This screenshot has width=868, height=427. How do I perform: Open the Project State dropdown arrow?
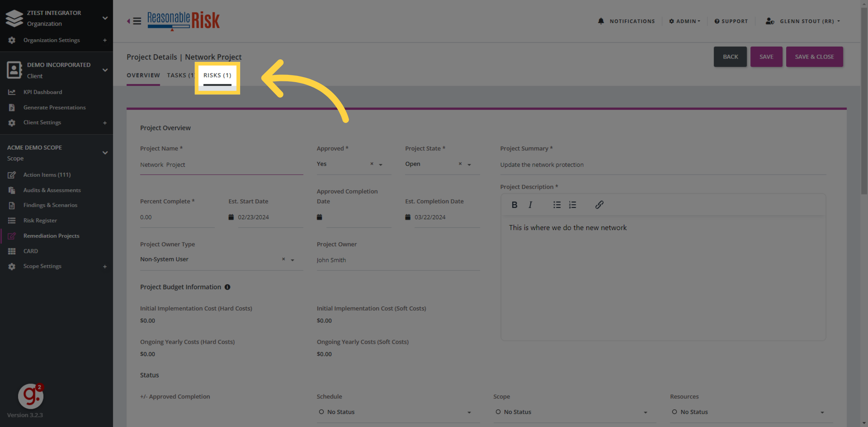[x=469, y=165]
